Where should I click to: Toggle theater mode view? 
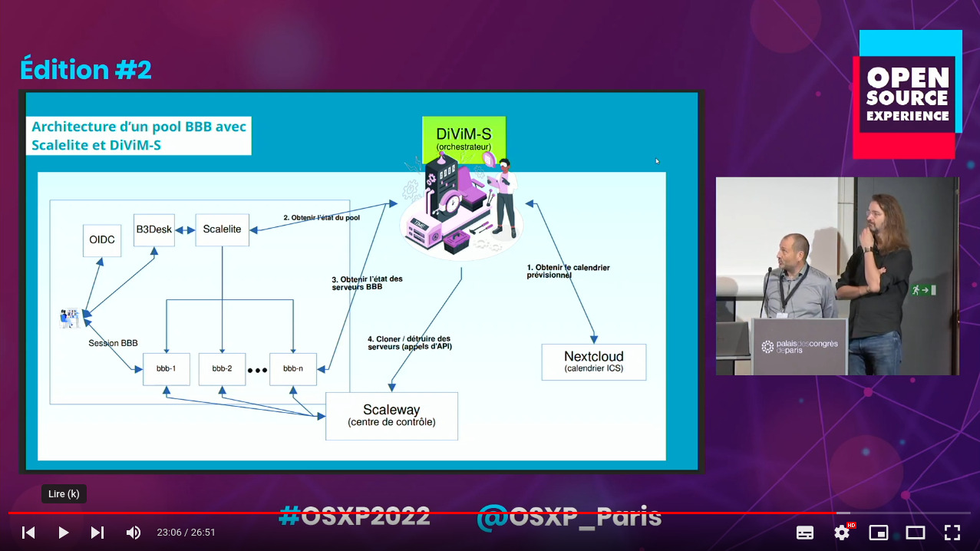(x=915, y=533)
